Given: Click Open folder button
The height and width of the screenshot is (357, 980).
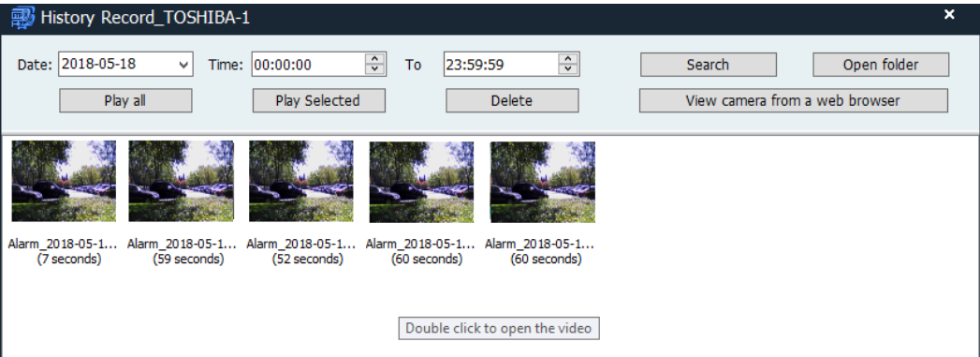Looking at the screenshot, I should tap(881, 65).
